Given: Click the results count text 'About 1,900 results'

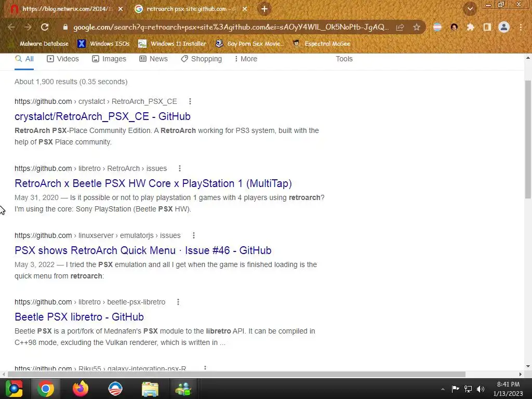Looking at the screenshot, I should pos(46,82).
